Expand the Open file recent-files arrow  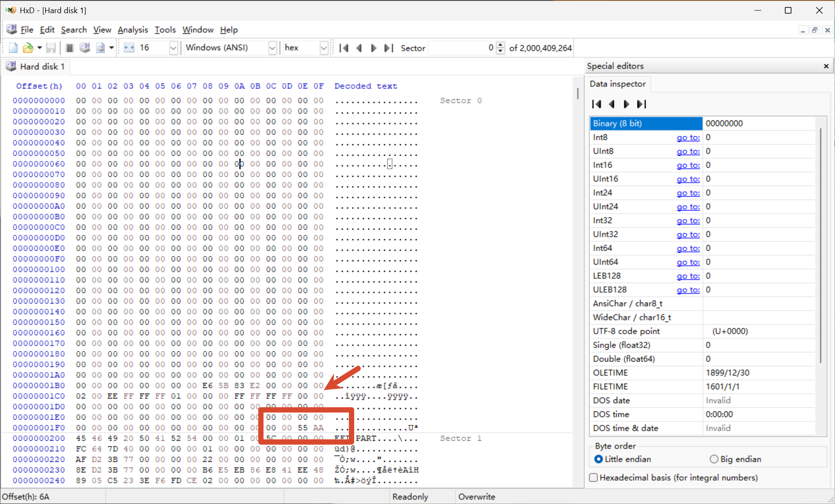pyautogui.click(x=39, y=48)
